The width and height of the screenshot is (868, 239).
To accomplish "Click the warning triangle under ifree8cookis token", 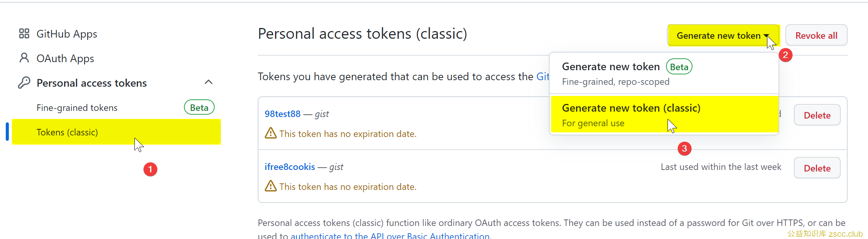I will click(271, 186).
